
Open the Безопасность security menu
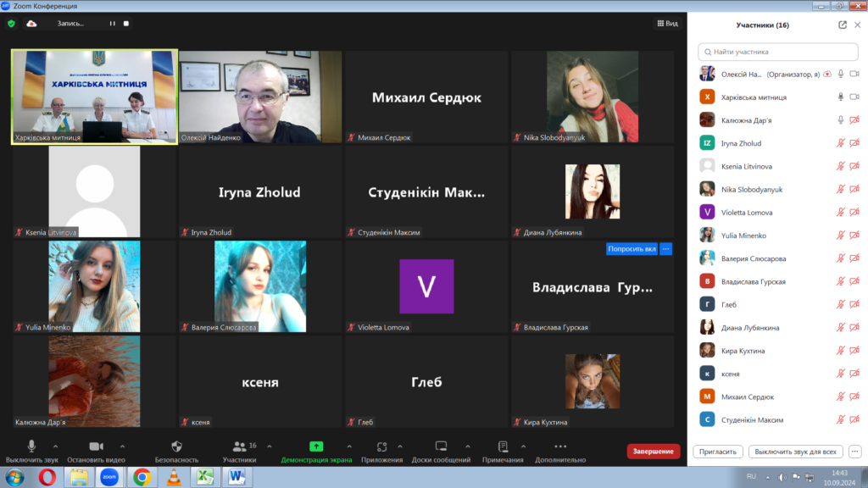[176, 451]
